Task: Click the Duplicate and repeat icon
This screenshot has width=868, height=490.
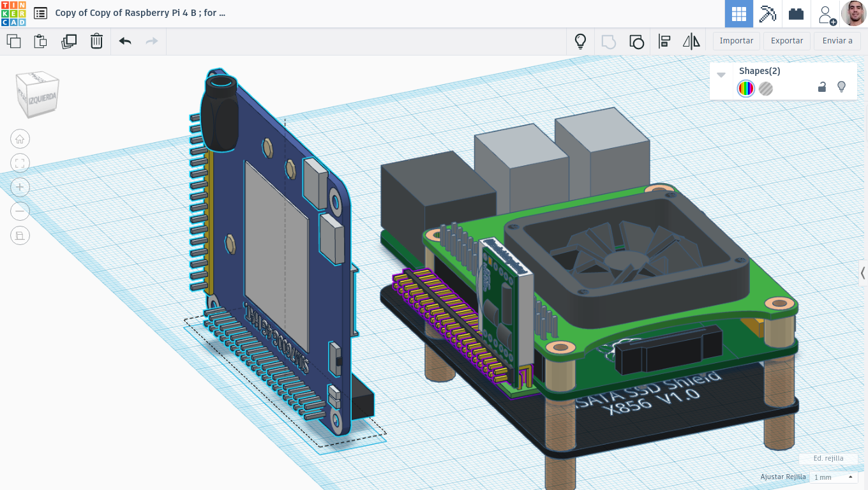Action: 69,41
